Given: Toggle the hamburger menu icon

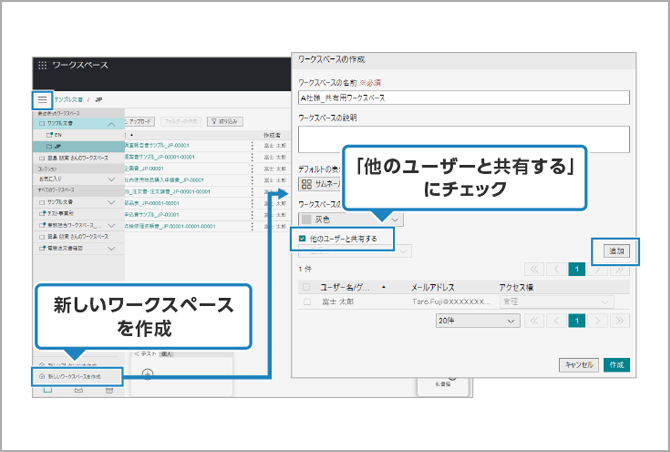Looking at the screenshot, I should click(42, 100).
